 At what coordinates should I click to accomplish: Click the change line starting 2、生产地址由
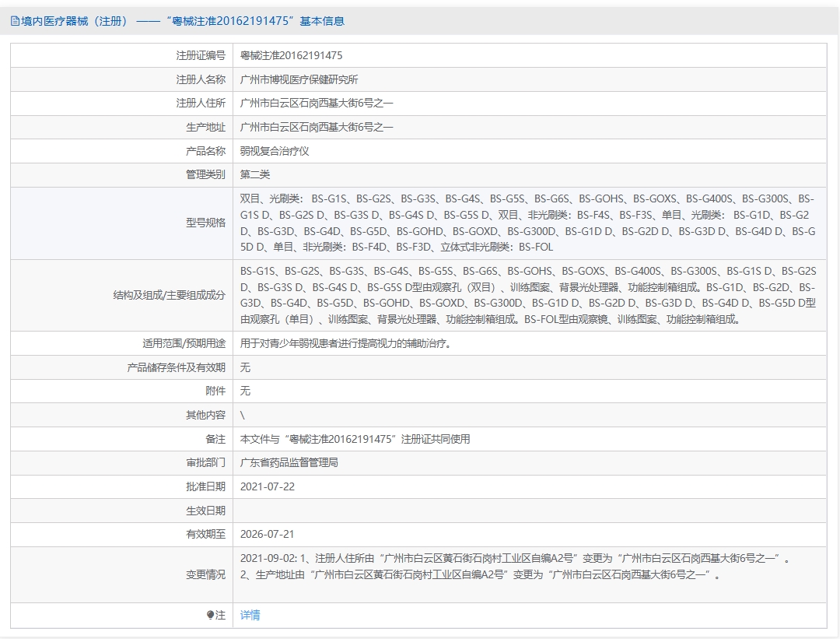pyautogui.click(x=481, y=575)
